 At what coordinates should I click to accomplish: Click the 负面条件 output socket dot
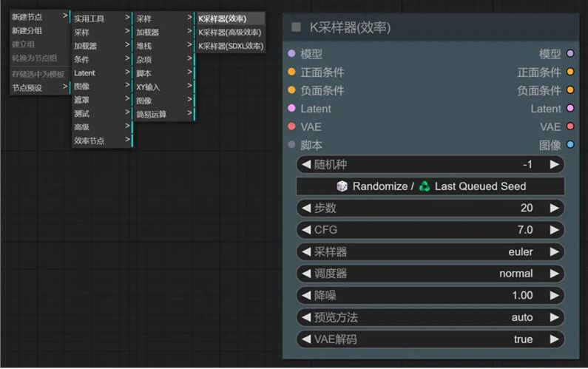point(570,90)
